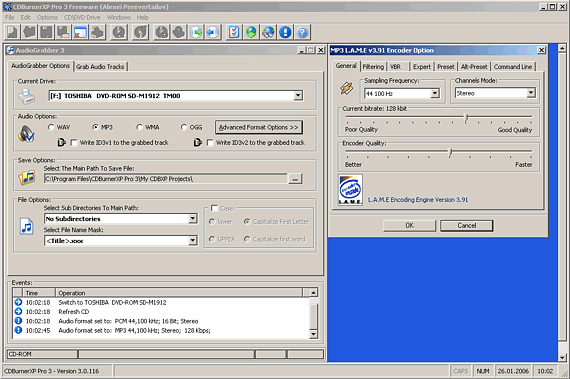This screenshot has width=570, height=379.
Task: Click the blue question mark Help toolbar icon
Action: 302,32
